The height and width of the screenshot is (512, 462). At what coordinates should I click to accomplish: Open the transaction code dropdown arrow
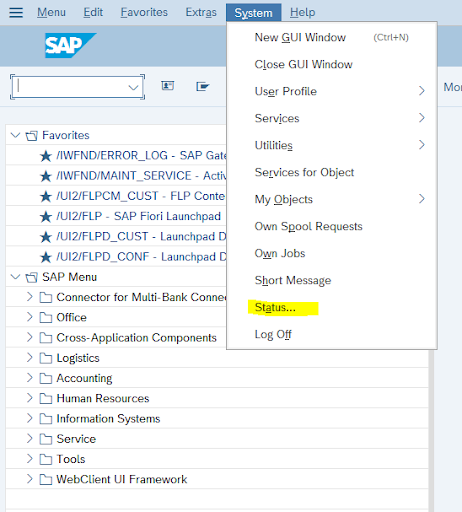(133, 88)
